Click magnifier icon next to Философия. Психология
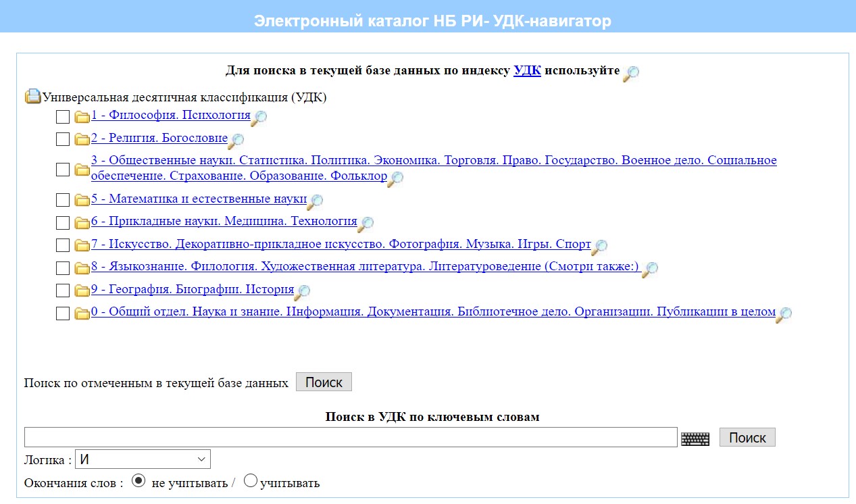The image size is (856, 504). pos(259,118)
